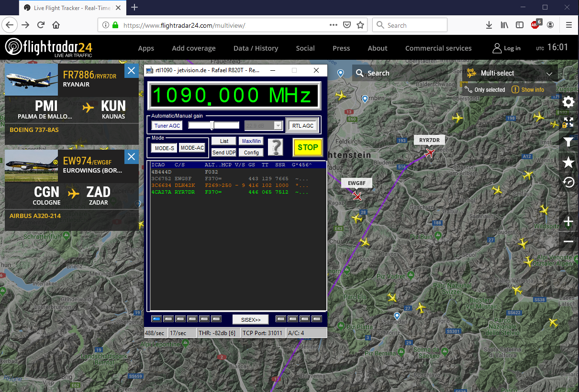
Task: Toggle RTL AGC in rtl1090
Action: pos(301,125)
